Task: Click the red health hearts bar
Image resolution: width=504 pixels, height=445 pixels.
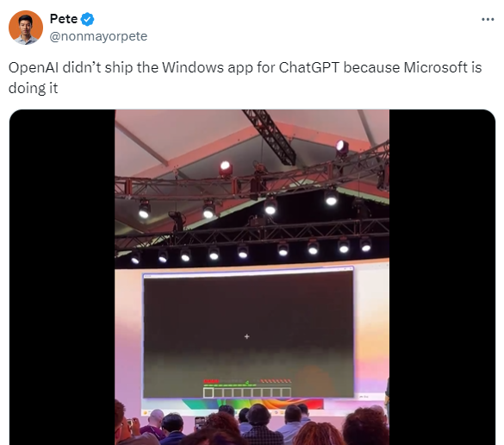Action: point(211,381)
